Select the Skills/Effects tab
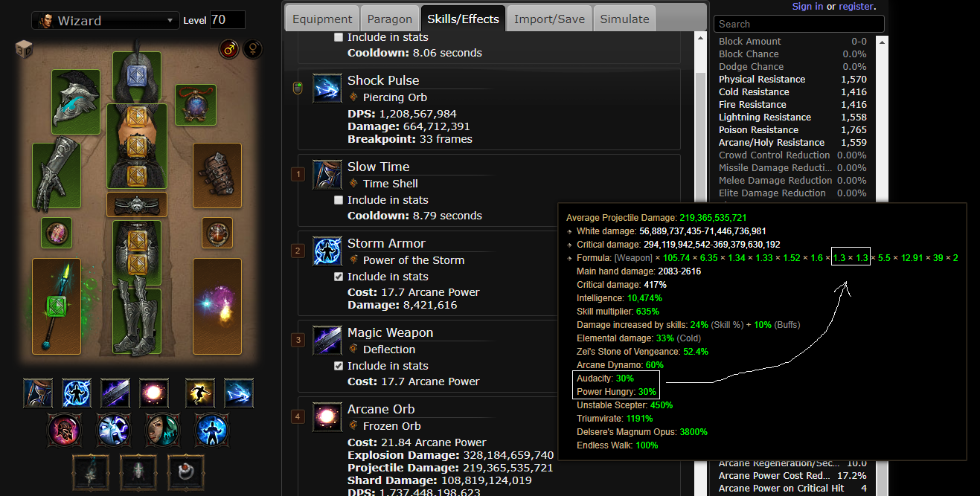This screenshot has height=496, width=980. pyautogui.click(x=462, y=19)
